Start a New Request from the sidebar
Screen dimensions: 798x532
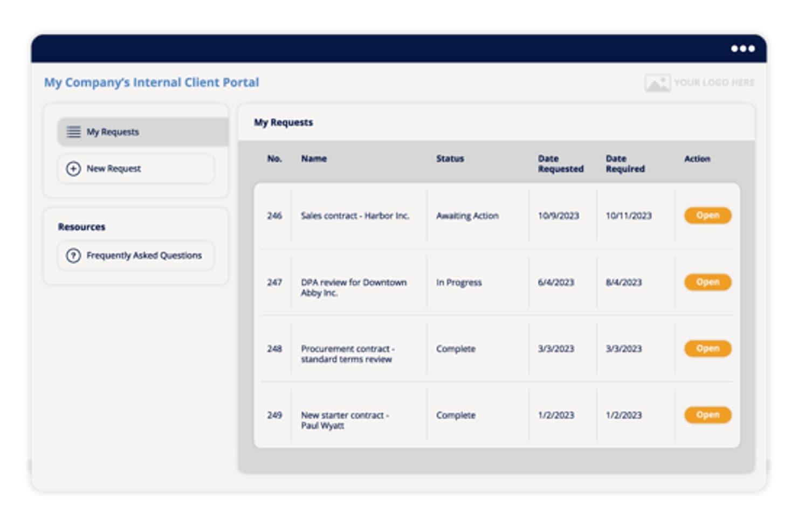[136, 169]
